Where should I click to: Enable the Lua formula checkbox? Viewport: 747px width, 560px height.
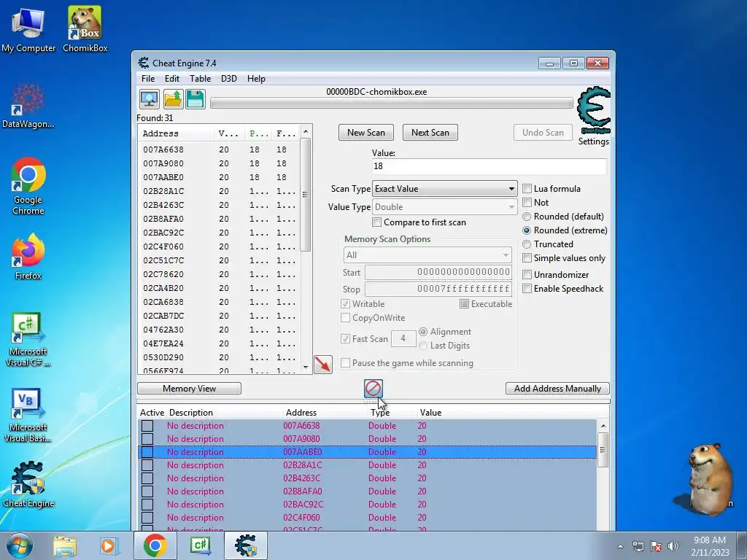pyautogui.click(x=527, y=189)
